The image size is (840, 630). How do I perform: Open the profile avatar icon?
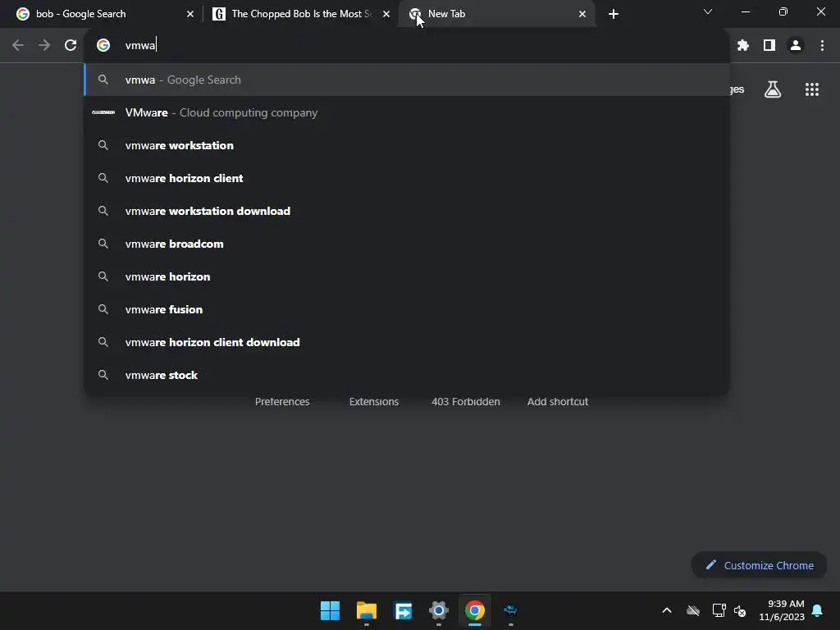click(x=796, y=46)
